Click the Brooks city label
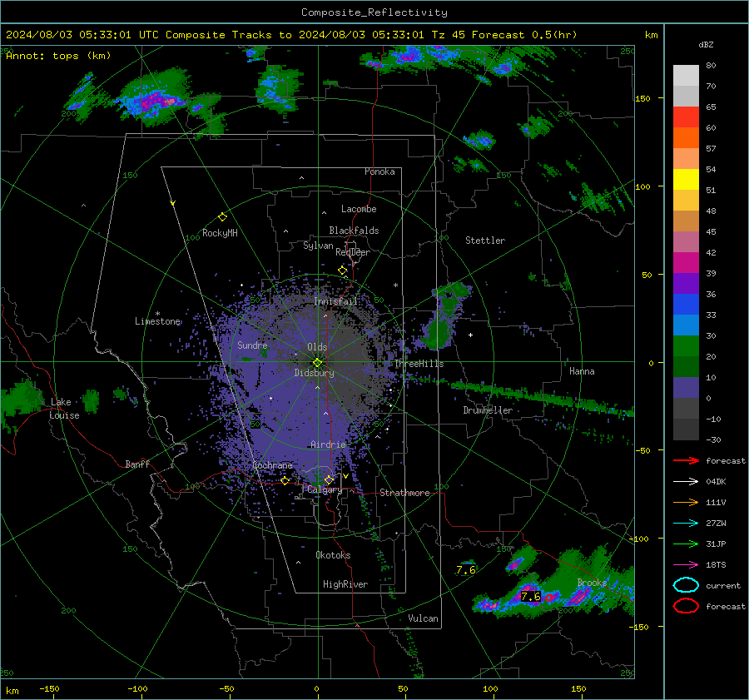This screenshot has width=749, height=700. (x=592, y=583)
